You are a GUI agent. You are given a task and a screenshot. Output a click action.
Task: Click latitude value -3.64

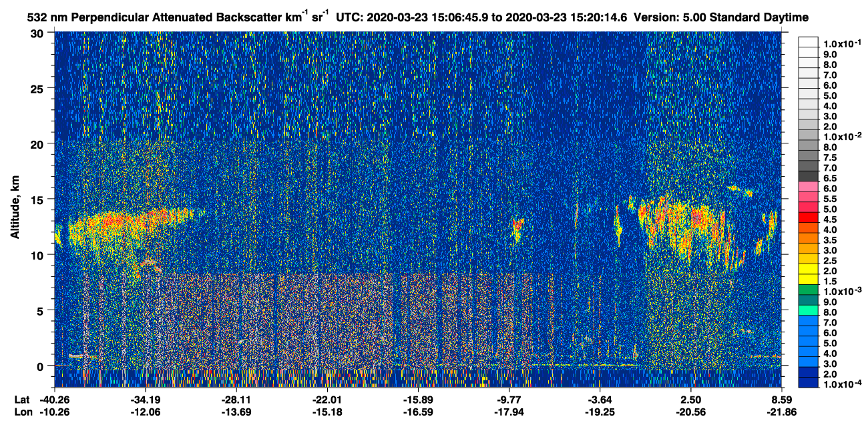(600, 400)
